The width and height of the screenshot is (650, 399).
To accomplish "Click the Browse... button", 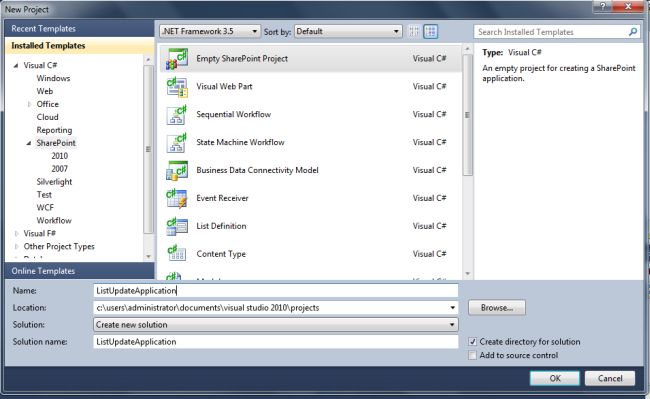I will click(x=497, y=308).
